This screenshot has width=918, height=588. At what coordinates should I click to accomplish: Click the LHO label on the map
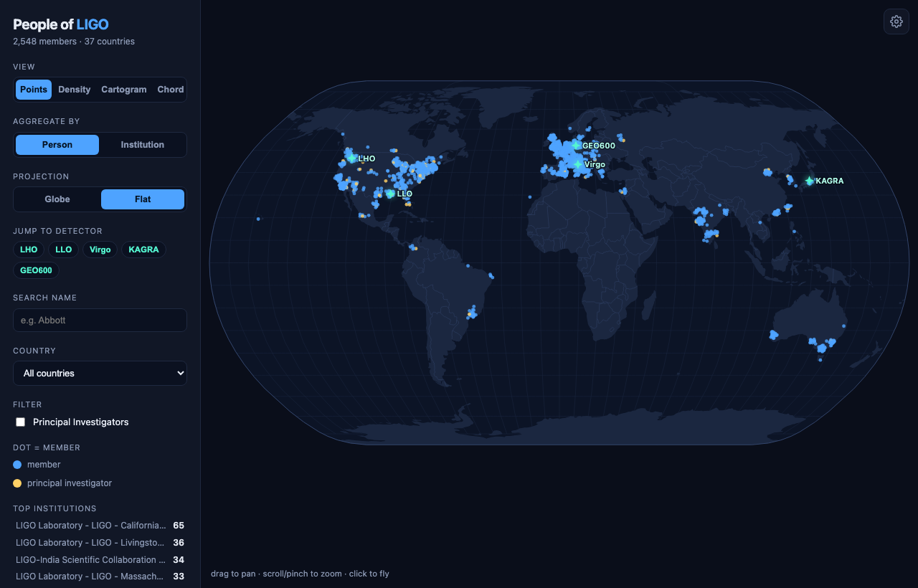click(366, 158)
